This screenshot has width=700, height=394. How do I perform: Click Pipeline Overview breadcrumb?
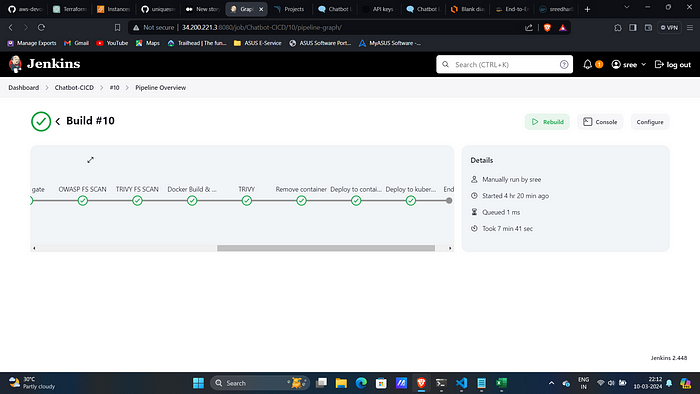click(161, 87)
